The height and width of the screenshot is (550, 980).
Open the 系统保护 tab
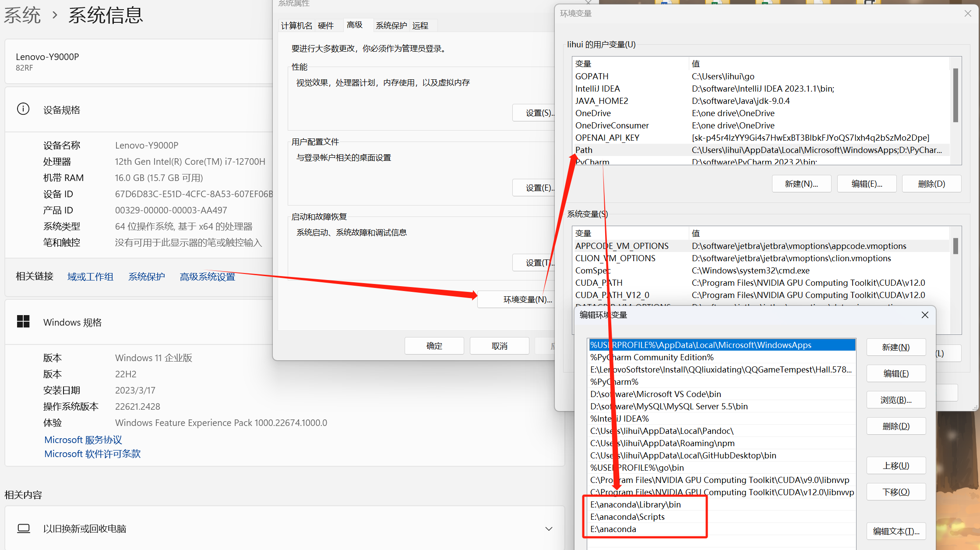[391, 26]
